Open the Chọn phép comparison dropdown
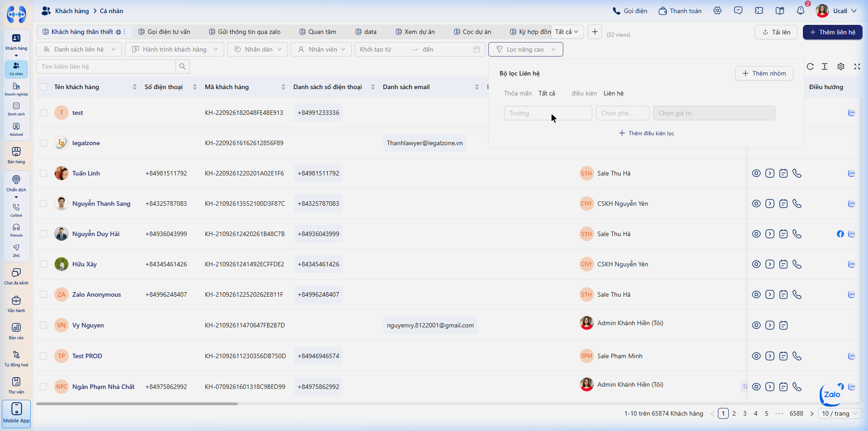 [x=623, y=113]
